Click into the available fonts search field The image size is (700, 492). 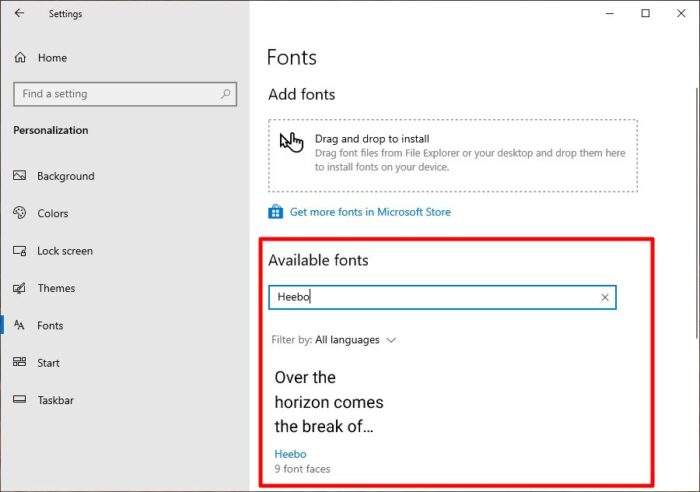click(442, 297)
